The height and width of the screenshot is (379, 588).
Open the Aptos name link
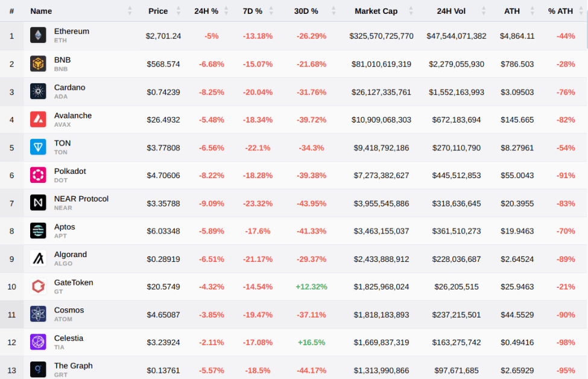65,227
